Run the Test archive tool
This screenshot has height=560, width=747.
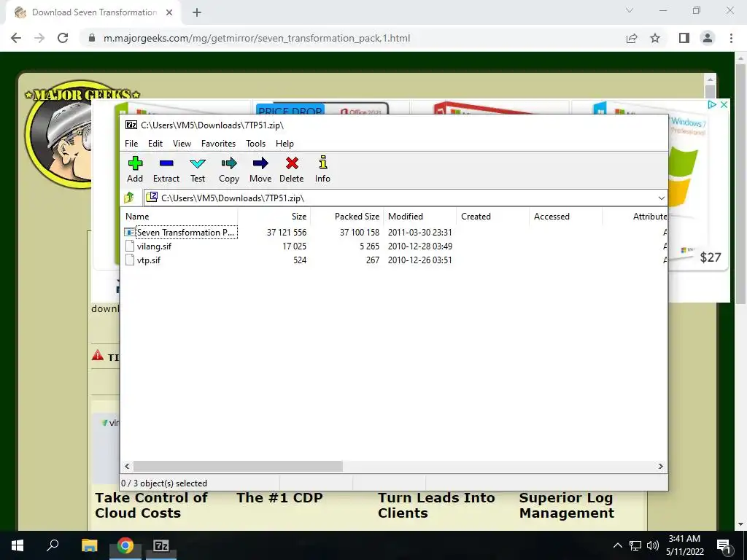point(198,169)
